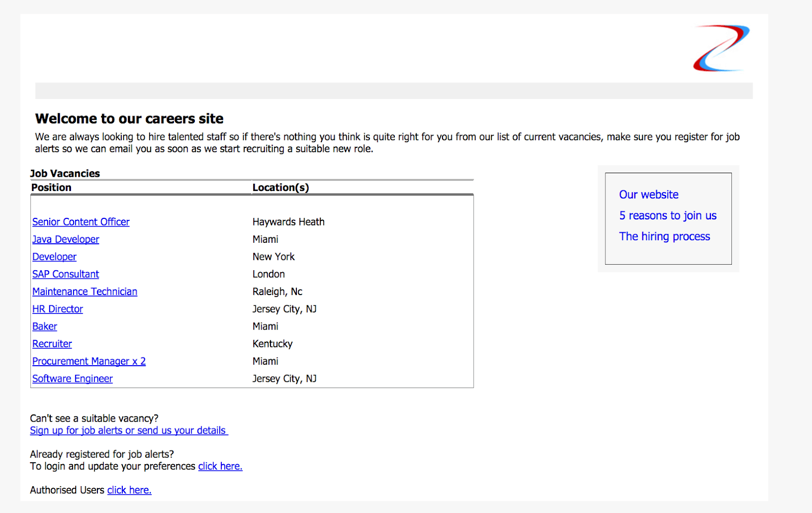Select the Miami location beside Baker
This screenshot has width=812, height=513.
[x=265, y=327]
